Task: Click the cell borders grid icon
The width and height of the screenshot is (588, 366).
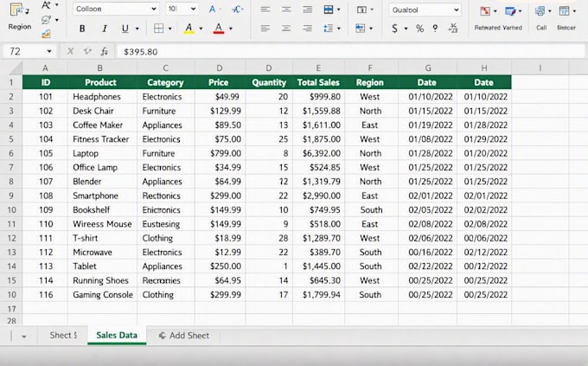Action: pyautogui.click(x=158, y=29)
